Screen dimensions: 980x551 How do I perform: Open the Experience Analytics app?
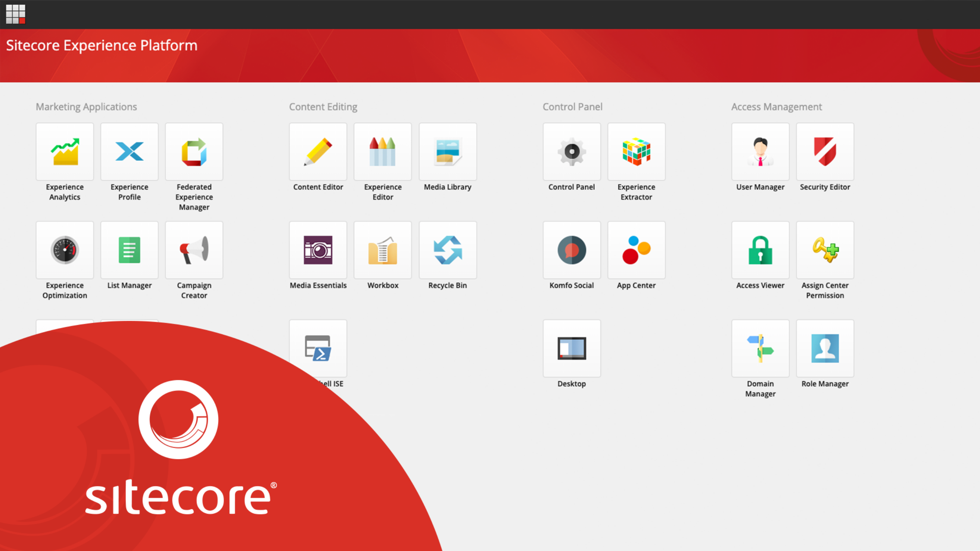[x=65, y=152]
